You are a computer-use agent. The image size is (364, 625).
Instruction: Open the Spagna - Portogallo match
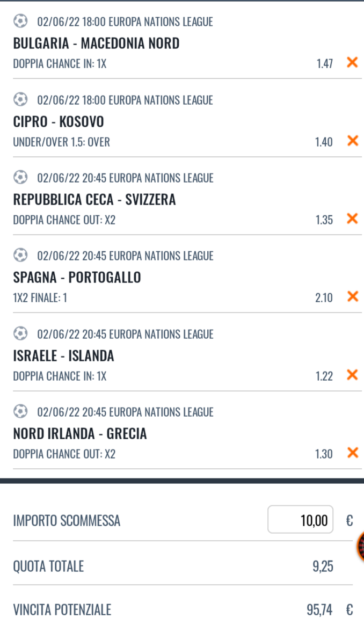(x=77, y=277)
